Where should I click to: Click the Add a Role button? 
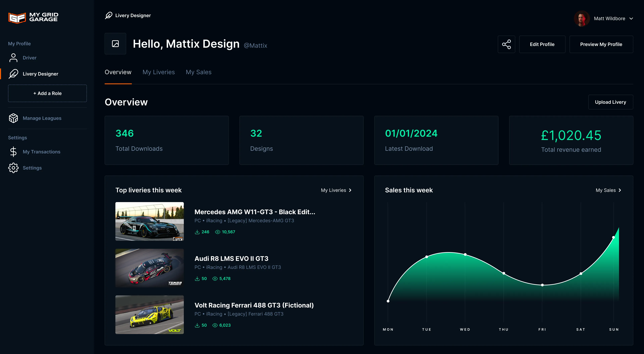47,93
